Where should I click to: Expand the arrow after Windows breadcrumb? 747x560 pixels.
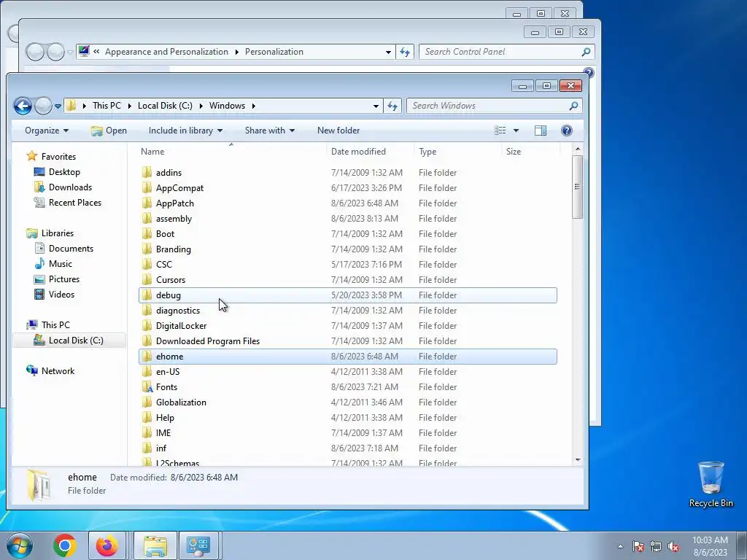click(253, 106)
